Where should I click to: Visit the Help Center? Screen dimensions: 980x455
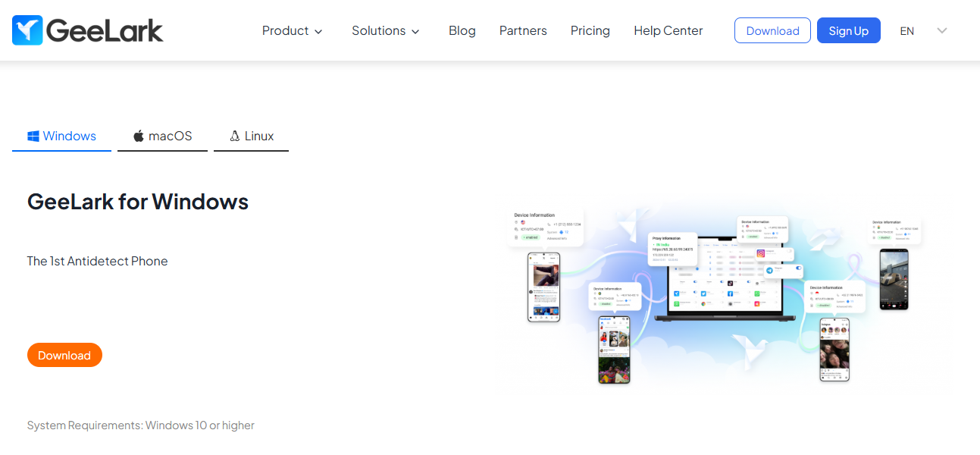(x=668, y=31)
